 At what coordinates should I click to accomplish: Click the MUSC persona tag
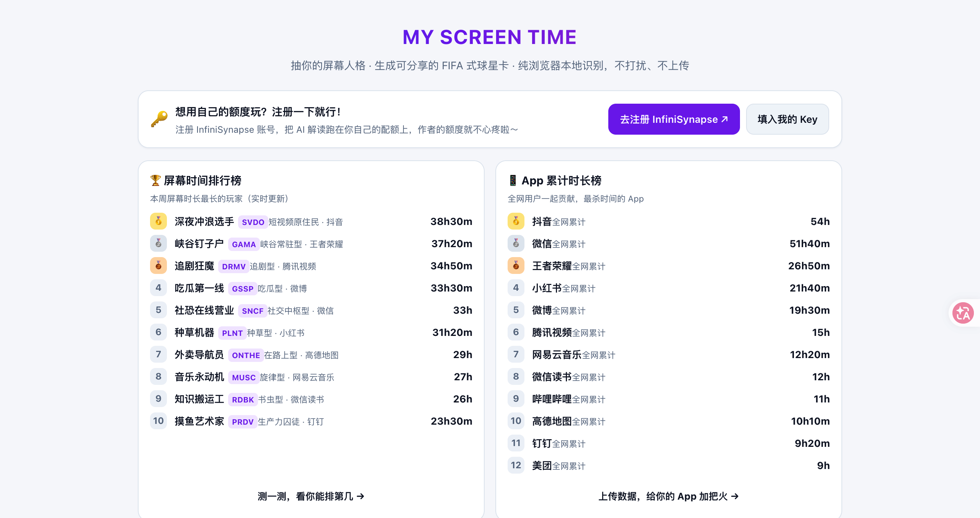[x=244, y=377]
